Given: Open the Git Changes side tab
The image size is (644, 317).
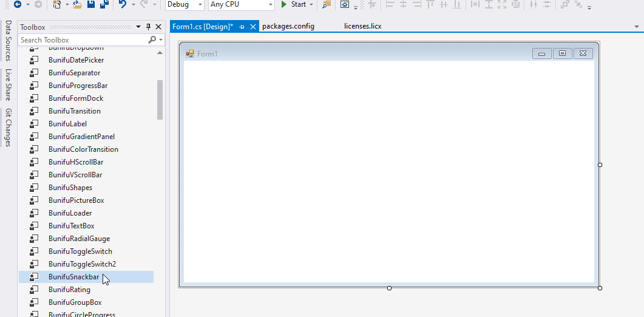Looking at the screenshot, I should pyautogui.click(x=8, y=128).
